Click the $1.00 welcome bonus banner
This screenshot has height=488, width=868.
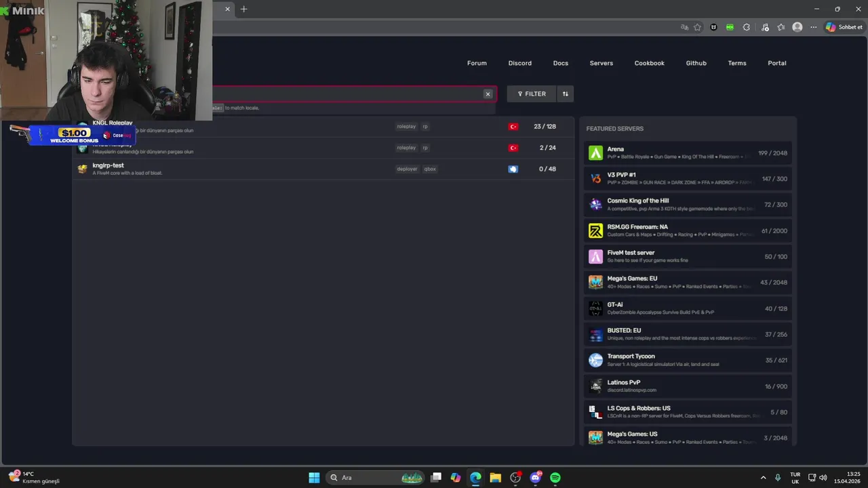pos(81,136)
